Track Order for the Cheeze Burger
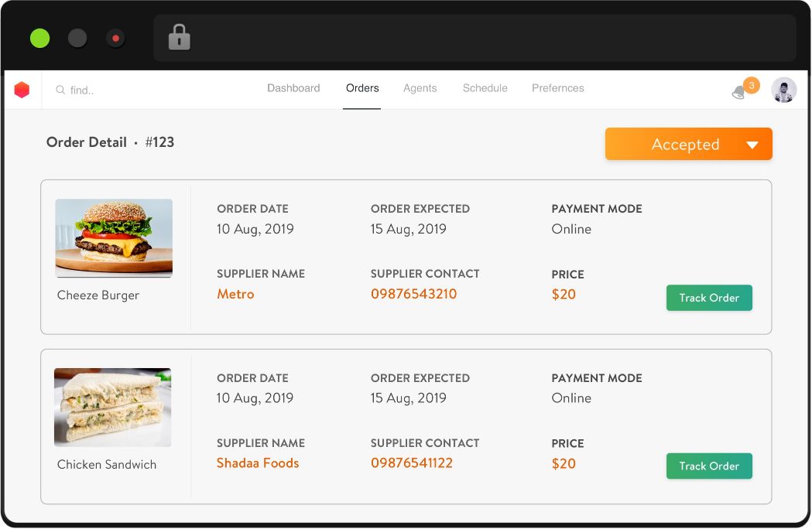Image resolution: width=812 pixels, height=529 pixels. coord(708,298)
